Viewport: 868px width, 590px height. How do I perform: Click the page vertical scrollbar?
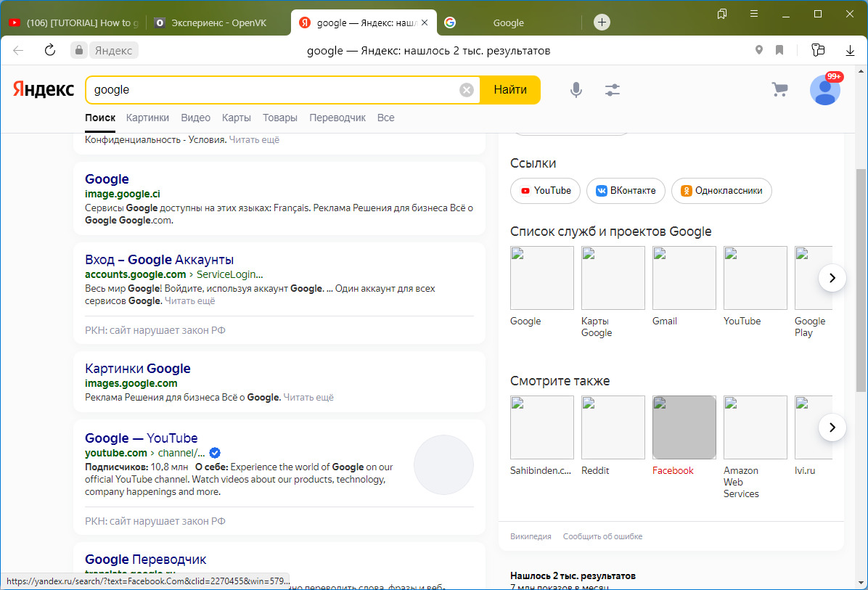(861, 276)
